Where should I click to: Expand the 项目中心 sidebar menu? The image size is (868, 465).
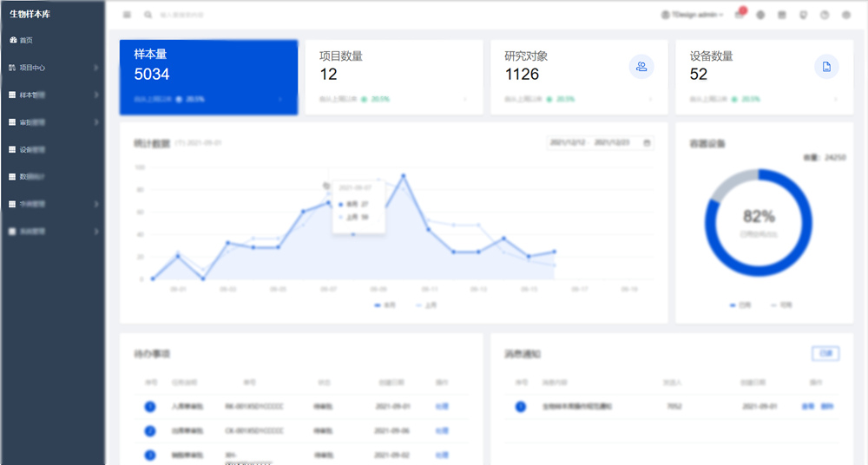coord(52,67)
